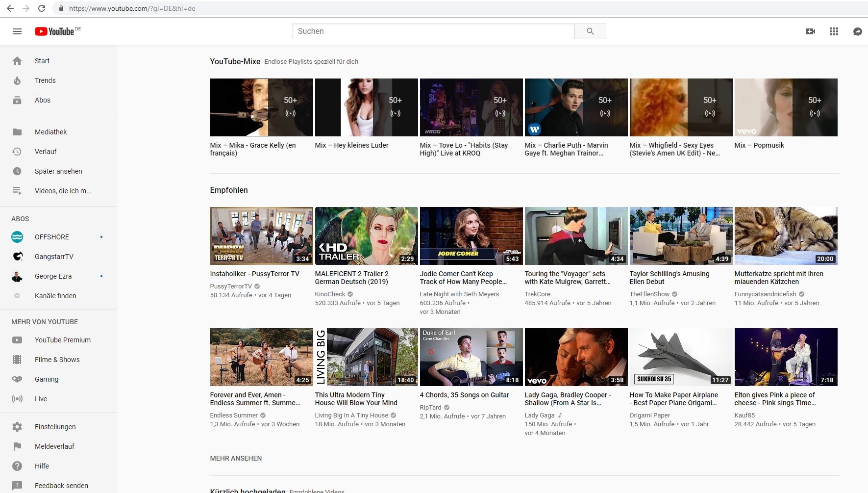Expand playlist list at 'Videos, die ich m...'
Viewport: 868px width, 493px height.
(x=63, y=191)
